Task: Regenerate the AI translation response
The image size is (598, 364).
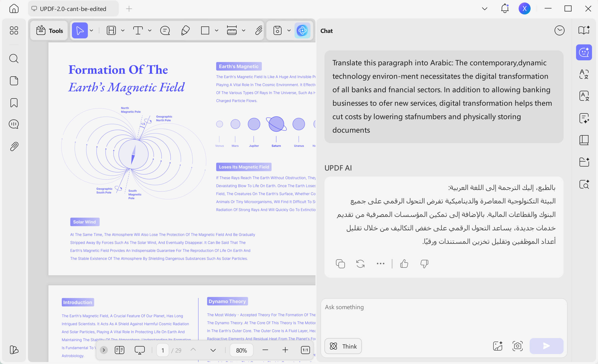Action: [x=360, y=264]
